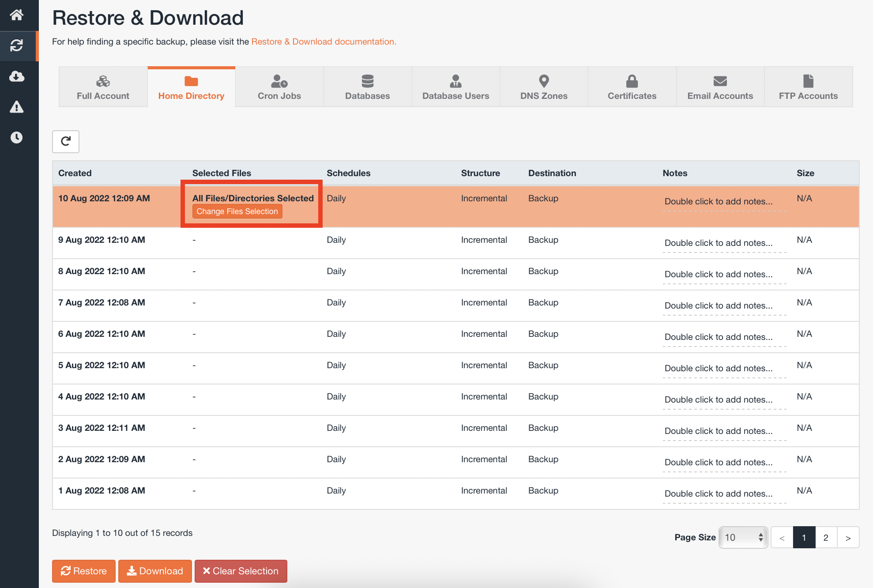The image size is (873, 588).
Task: Click notes field for the 6 Aug 2022 row
Action: [724, 337]
